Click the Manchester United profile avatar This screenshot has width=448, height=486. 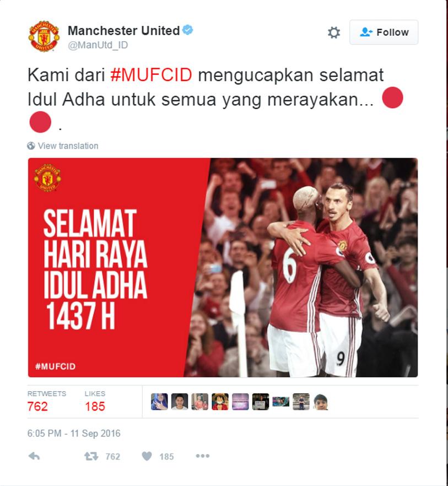[x=44, y=36]
